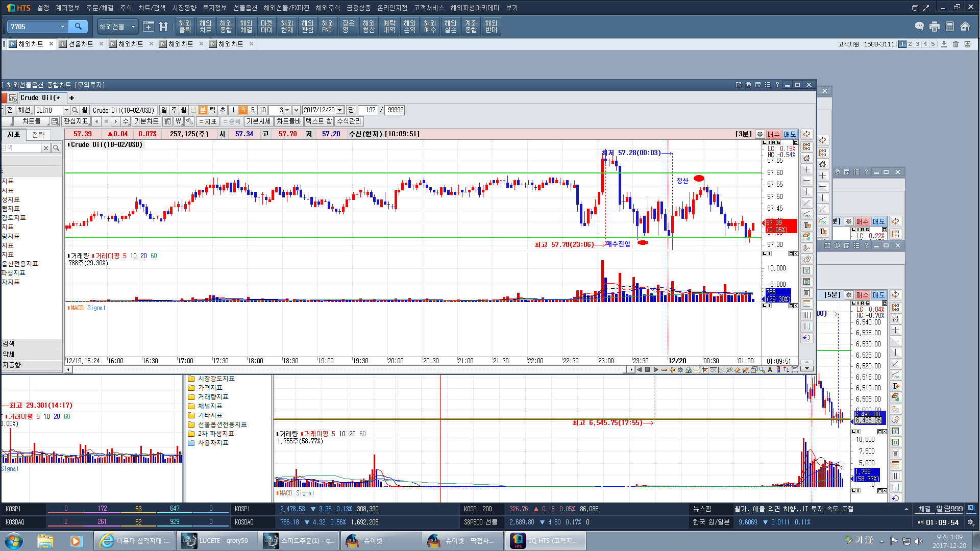Click the chat bubble icon in top toolbar
The image size is (980, 551).
[x=919, y=27]
